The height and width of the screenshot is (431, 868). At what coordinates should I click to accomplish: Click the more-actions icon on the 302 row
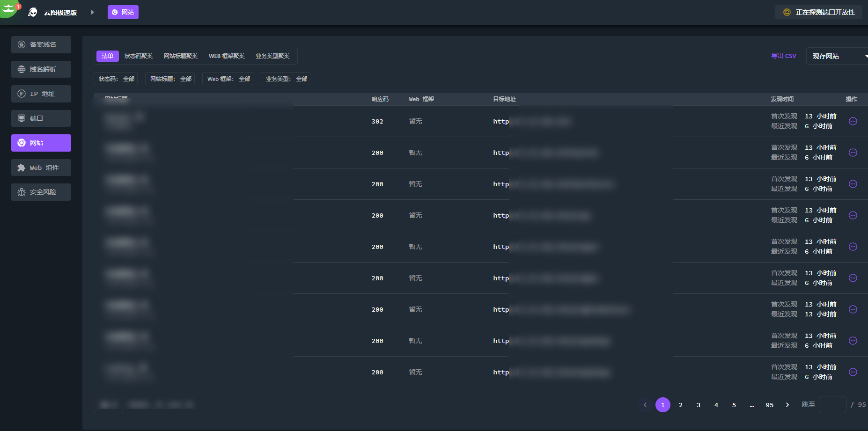853,121
